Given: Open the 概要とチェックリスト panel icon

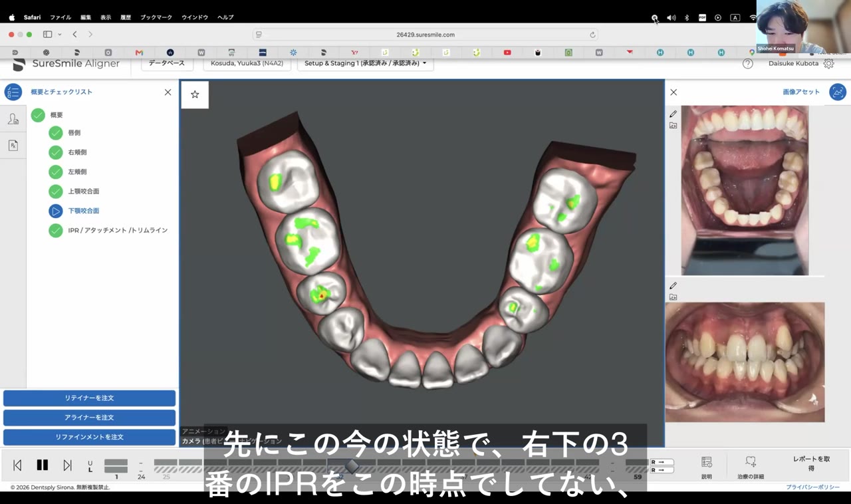Looking at the screenshot, I should (x=13, y=92).
